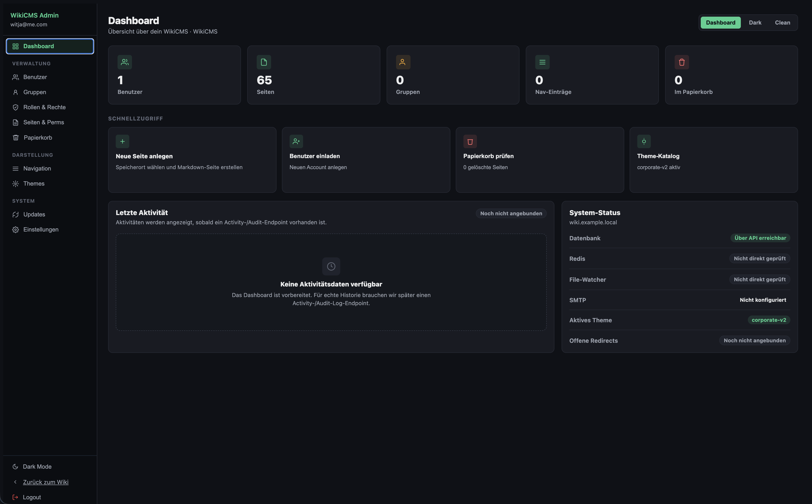This screenshot has height=504, width=812.
Task: Click the corporate-v2 aktiv text
Action: [x=659, y=167]
